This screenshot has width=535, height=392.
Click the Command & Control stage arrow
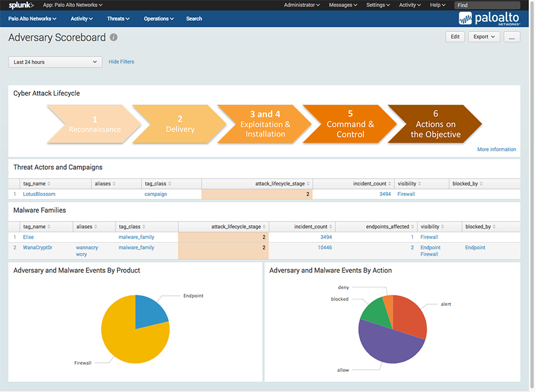coord(350,124)
